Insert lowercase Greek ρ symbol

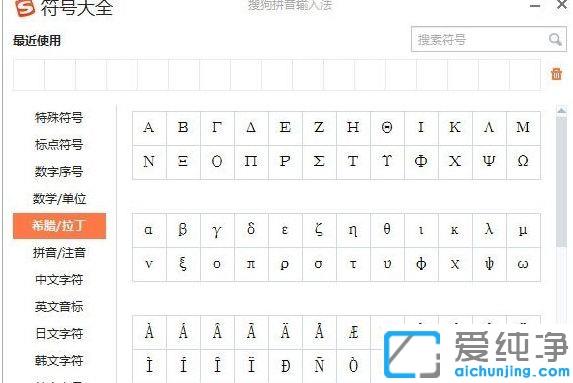point(285,264)
